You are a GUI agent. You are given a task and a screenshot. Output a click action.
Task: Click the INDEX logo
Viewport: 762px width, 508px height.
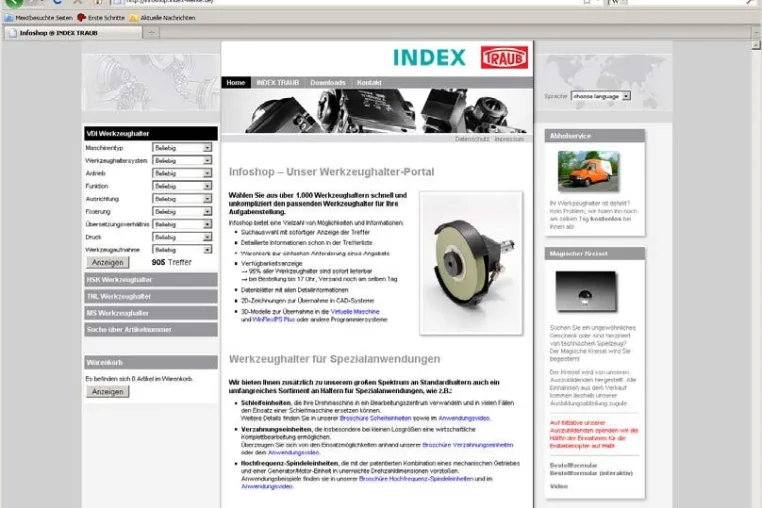(429, 57)
